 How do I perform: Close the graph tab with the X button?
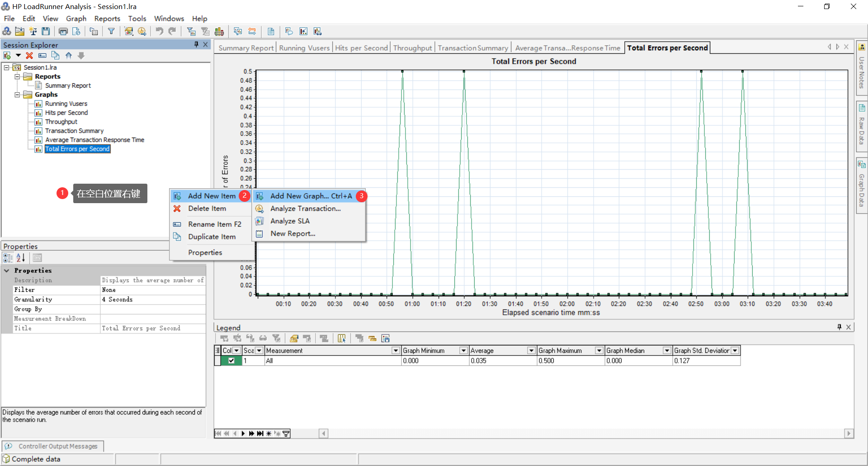point(846,47)
